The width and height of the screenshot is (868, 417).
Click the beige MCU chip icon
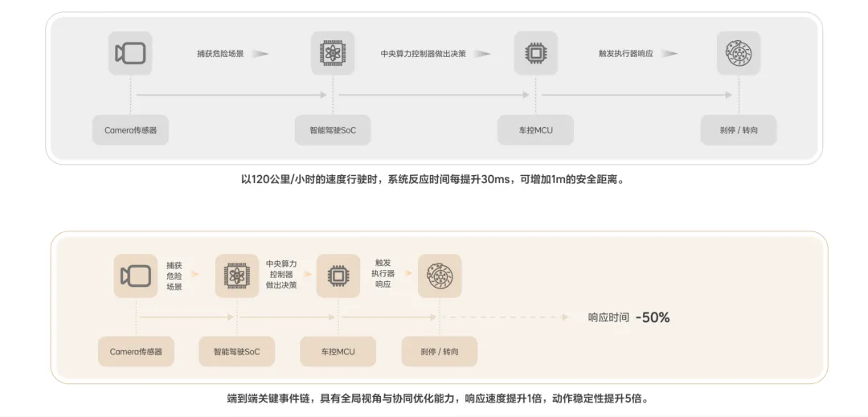(x=338, y=276)
